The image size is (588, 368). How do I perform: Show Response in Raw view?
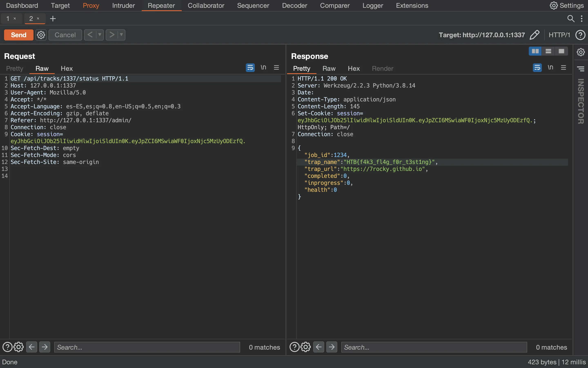pos(329,68)
